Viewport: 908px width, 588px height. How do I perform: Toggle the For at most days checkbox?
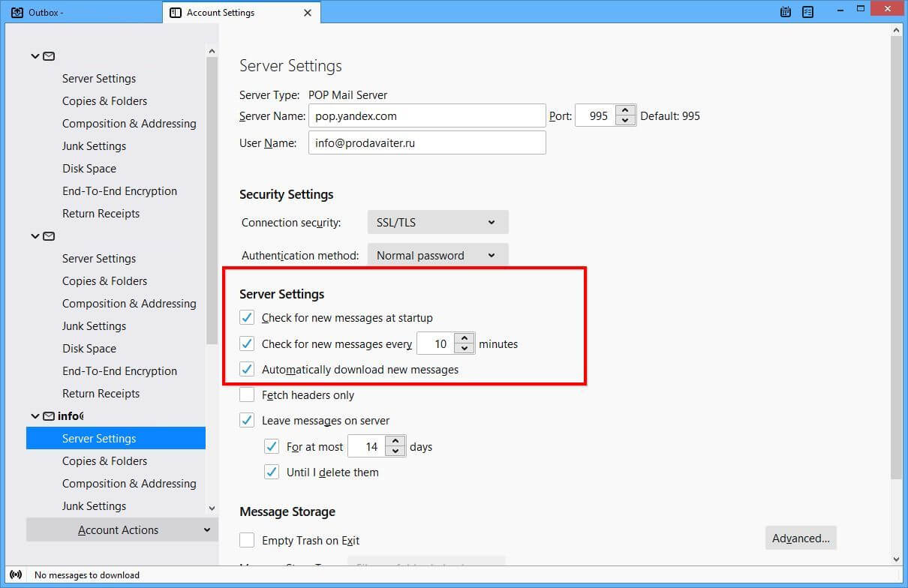[272, 446]
